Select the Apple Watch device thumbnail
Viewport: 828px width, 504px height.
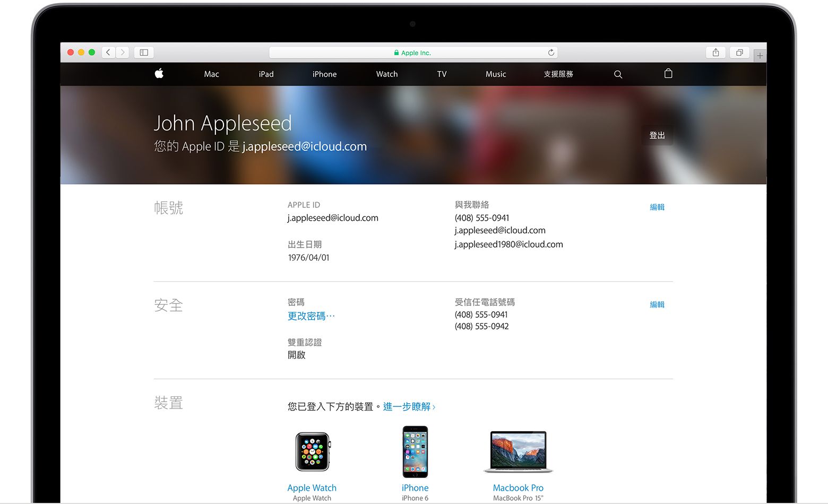pos(312,452)
